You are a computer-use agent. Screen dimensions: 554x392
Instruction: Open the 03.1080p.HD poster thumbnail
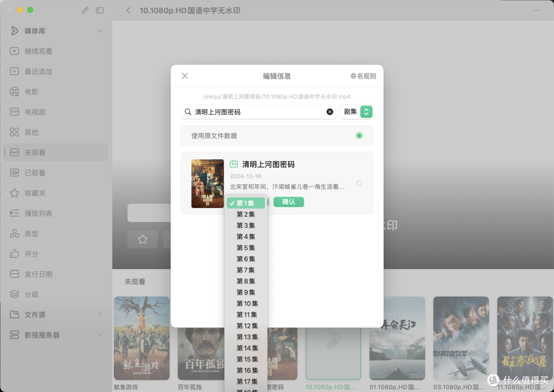coord(461,338)
